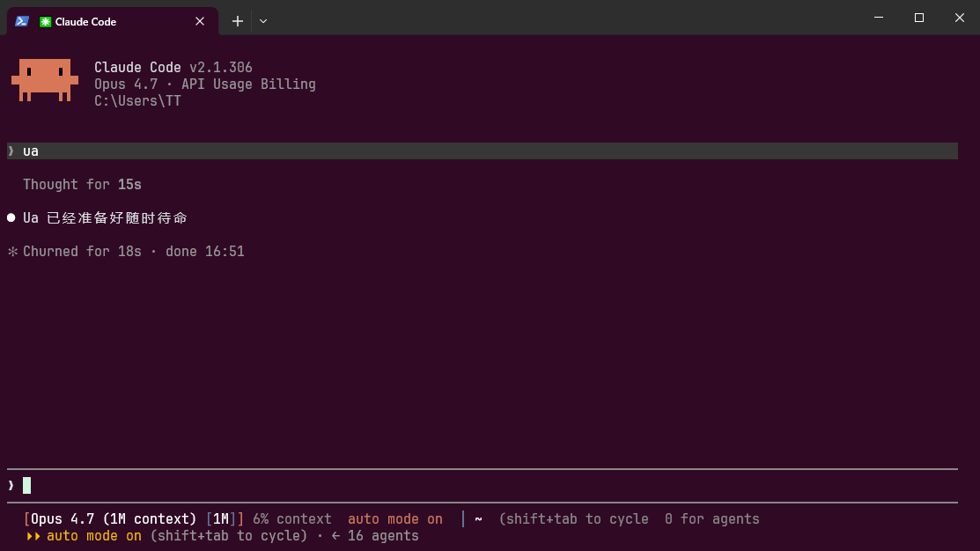Open the new tab profile dropdown
Screen dimensions: 980x551
pos(263,21)
